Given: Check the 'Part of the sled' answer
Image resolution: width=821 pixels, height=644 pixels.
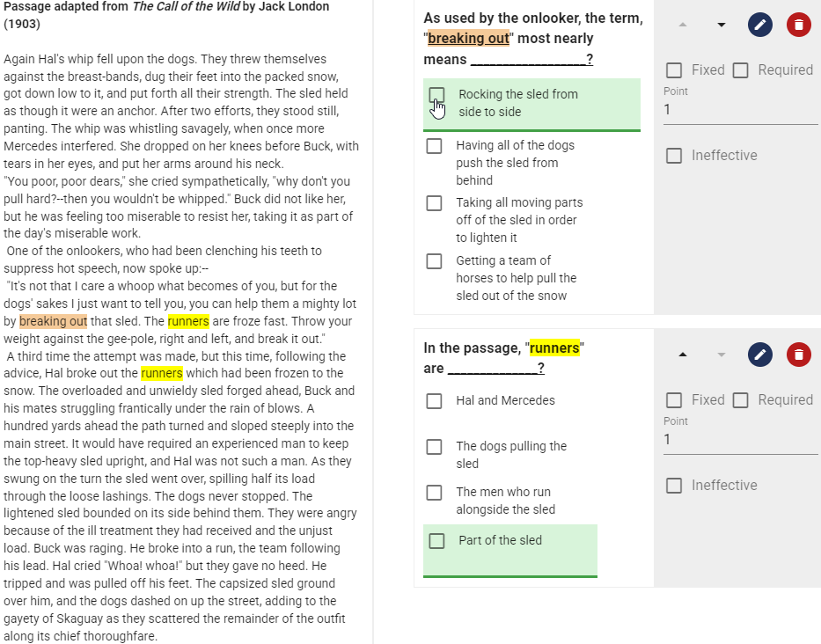Looking at the screenshot, I should tap(436, 541).
